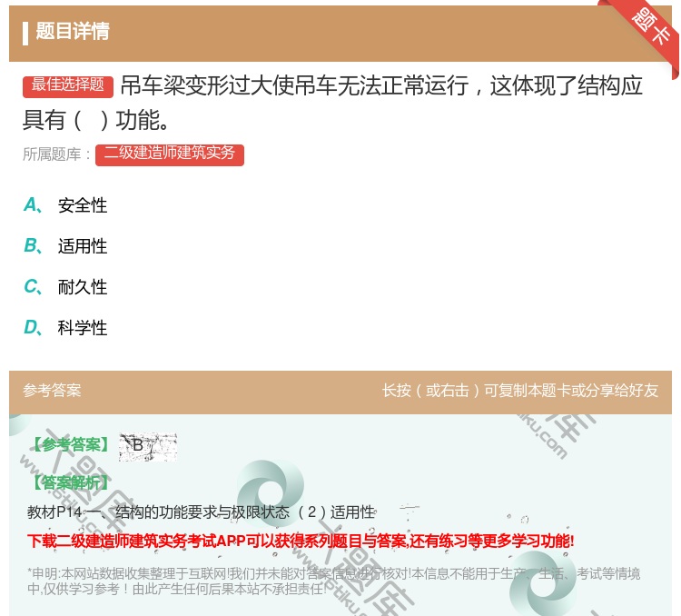Click the 长按（或右击）可复制本题卡 hint text
Screen dimensions: 681x616
520,391
